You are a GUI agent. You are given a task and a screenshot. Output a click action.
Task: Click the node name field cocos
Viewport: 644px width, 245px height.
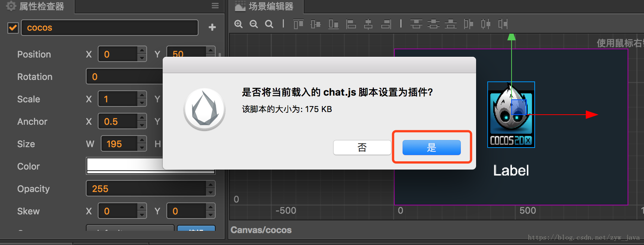click(x=110, y=28)
